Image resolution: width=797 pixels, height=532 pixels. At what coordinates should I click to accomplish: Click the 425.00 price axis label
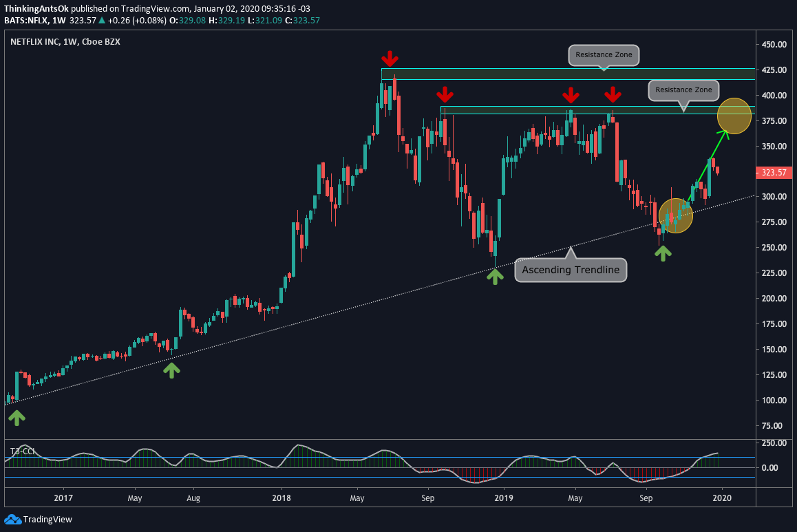tap(774, 70)
